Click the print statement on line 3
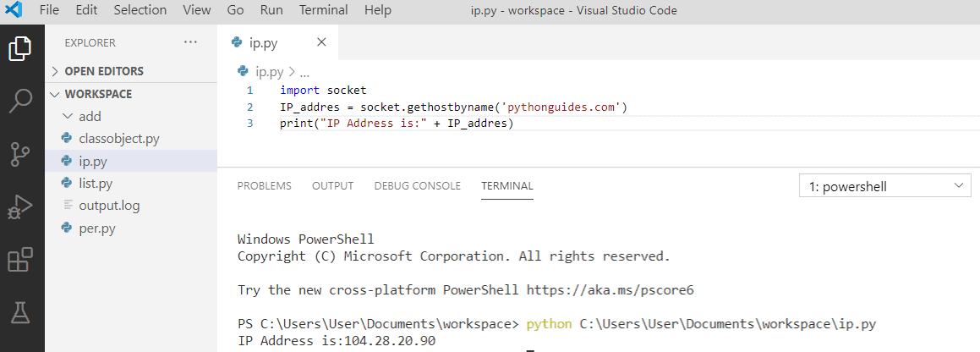980x352 pixels. tap(397, 124)
